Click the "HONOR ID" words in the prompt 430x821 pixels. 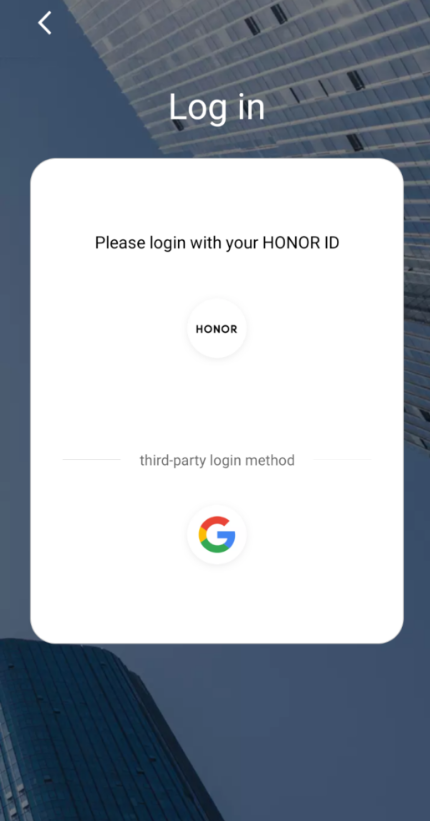(301, 243)
